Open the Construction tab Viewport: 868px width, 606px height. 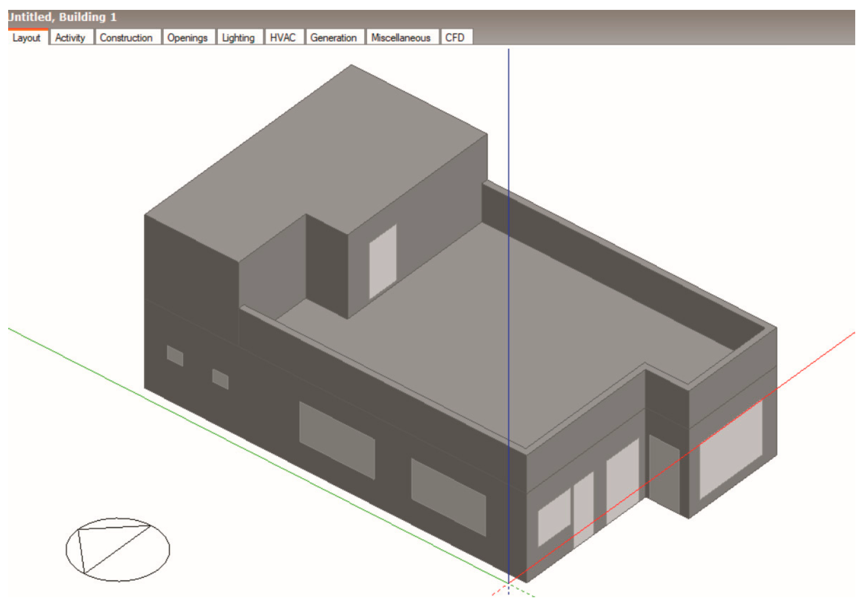tap(126, 38)
